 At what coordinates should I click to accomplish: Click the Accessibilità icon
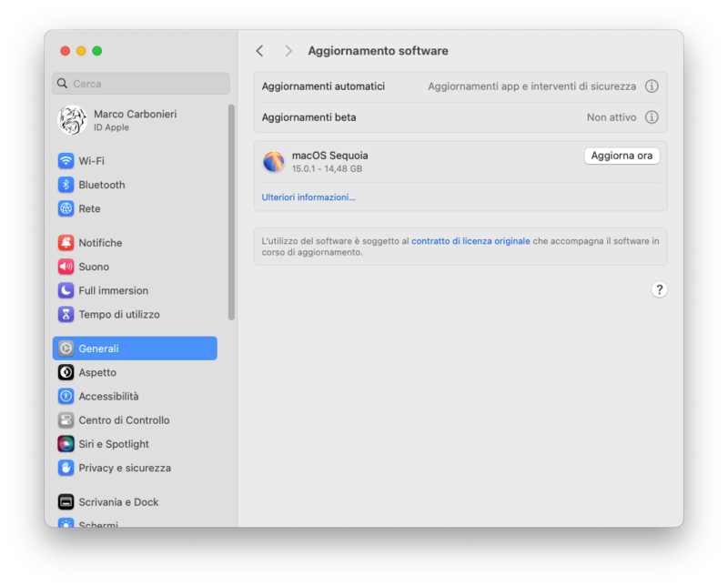click(66, 396)
